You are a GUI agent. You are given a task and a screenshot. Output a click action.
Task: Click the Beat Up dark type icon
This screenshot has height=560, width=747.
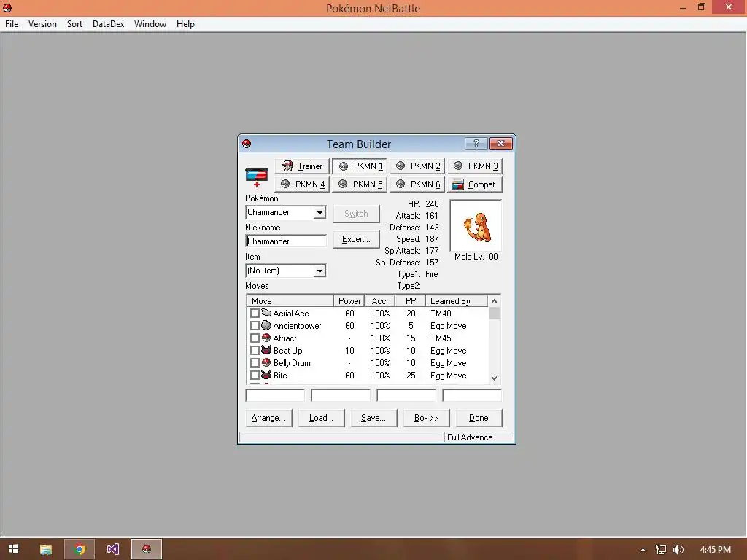[266, 350]
